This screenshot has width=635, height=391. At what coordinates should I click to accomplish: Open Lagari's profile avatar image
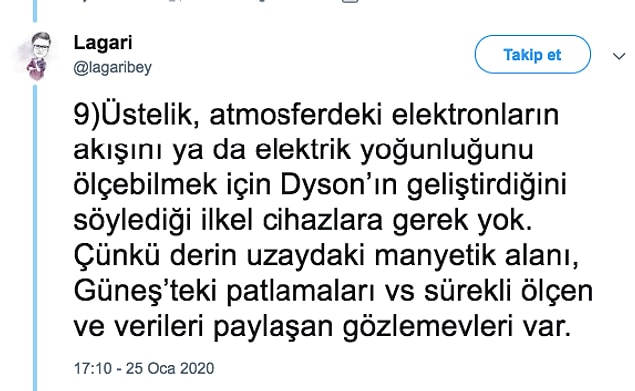(37, 56)
